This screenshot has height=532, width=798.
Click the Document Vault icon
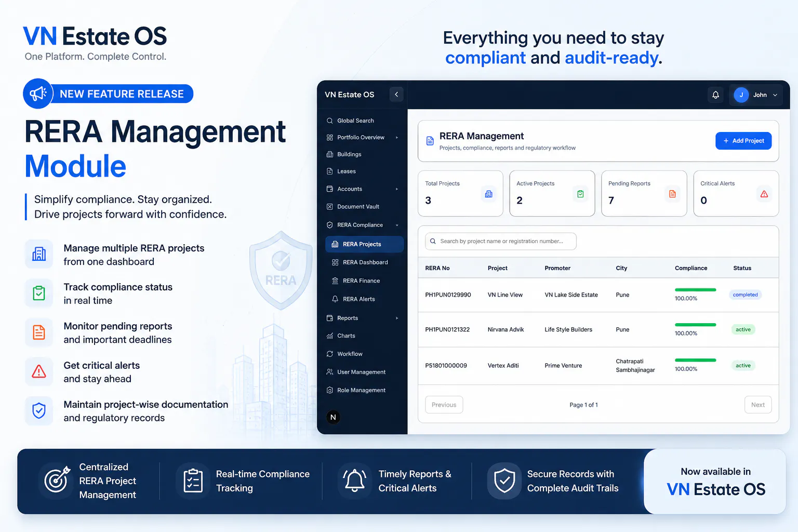coord(330,207)
